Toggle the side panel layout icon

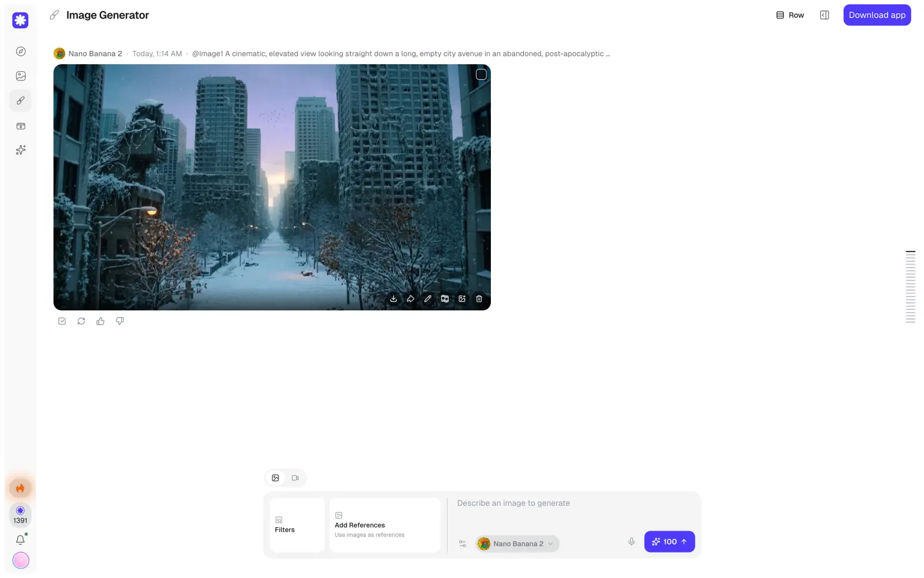tap(825, 15)
